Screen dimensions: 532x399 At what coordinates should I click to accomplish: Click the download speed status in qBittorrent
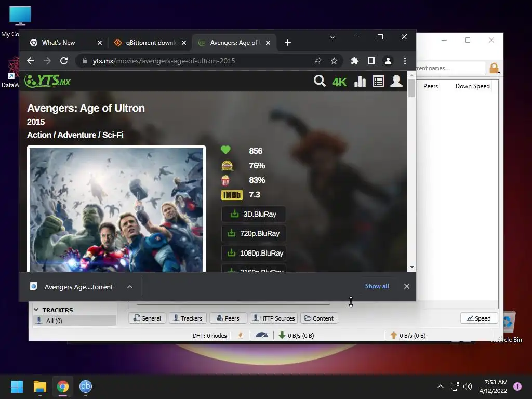point(296,335)
